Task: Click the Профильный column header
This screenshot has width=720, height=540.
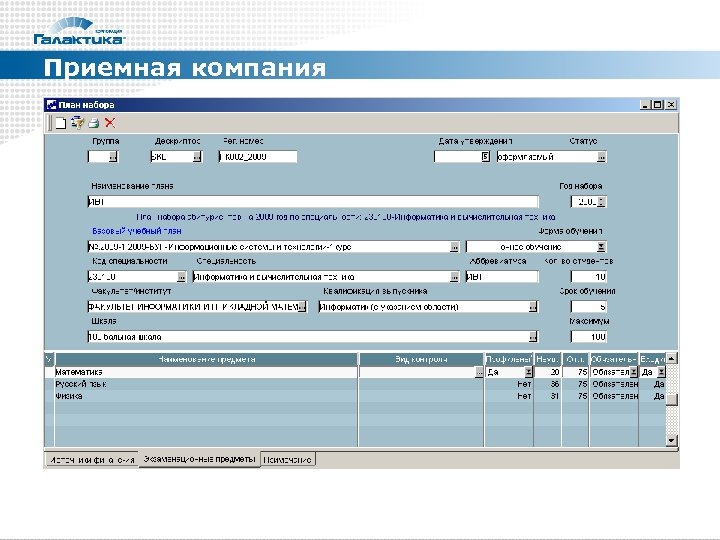Action: click(x=509, y=360)
